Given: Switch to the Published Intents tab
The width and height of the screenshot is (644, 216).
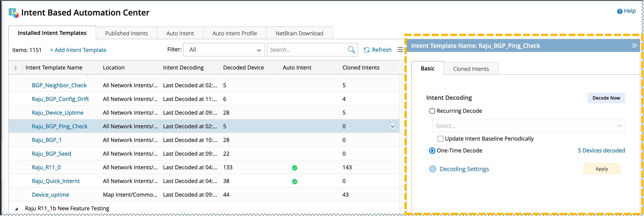Looking at the screenshot, I should pyautogui.click(x=126, y=33).
